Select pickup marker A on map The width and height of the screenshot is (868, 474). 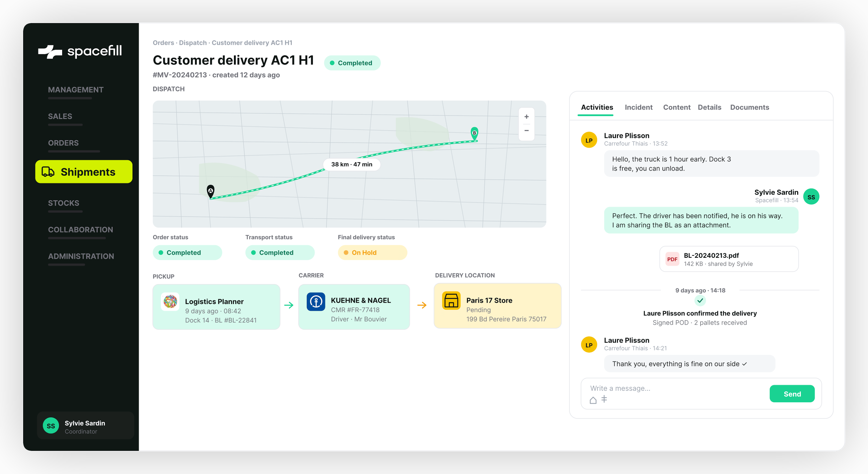(x=210, y=191)
